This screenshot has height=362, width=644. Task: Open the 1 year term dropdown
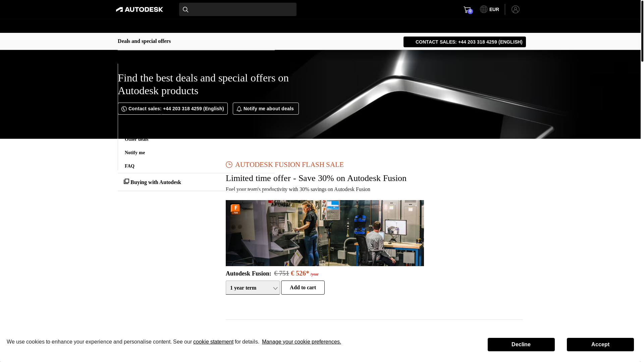[x=253, y=288]
